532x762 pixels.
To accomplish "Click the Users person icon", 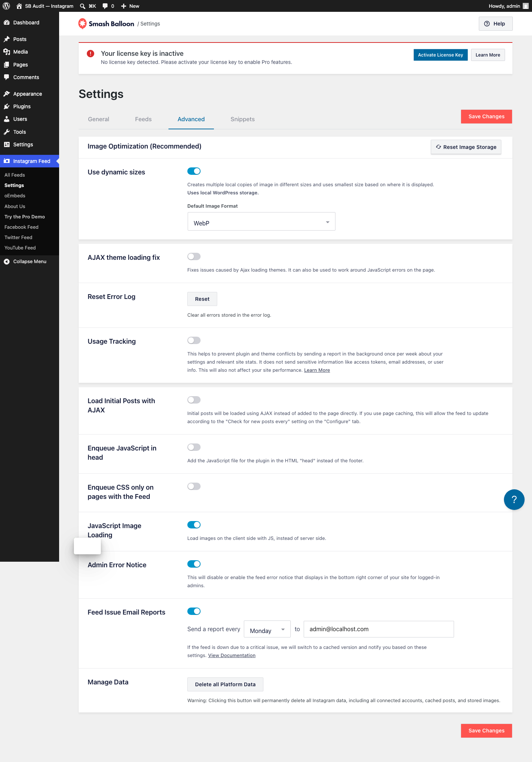I will (7, 119).
